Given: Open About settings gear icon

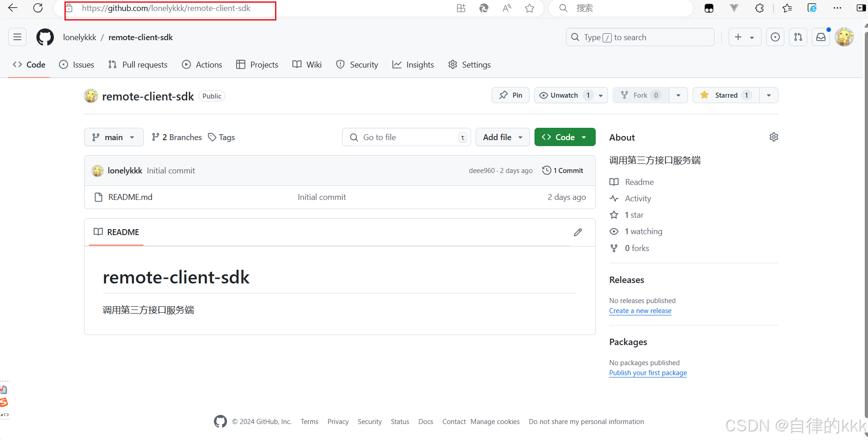Looking at the screenshot, I should pos(773,137).
